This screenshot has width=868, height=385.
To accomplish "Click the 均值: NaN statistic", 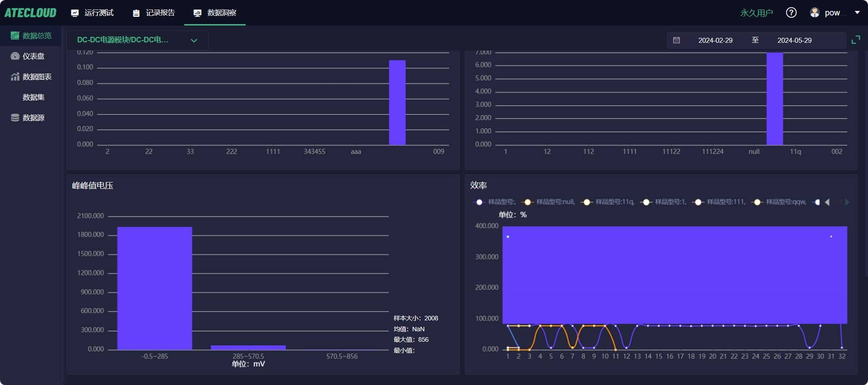I will click(x=409, y=329).
